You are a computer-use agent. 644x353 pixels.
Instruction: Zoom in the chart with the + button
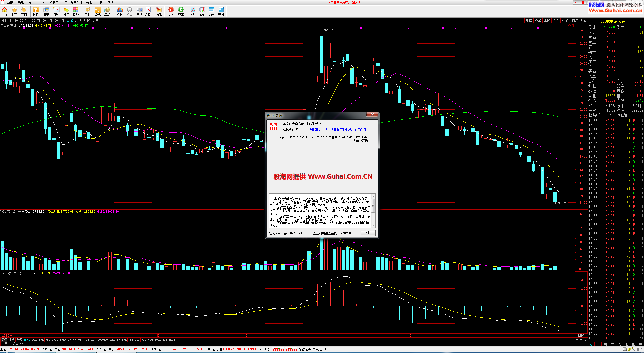(577, 340)
